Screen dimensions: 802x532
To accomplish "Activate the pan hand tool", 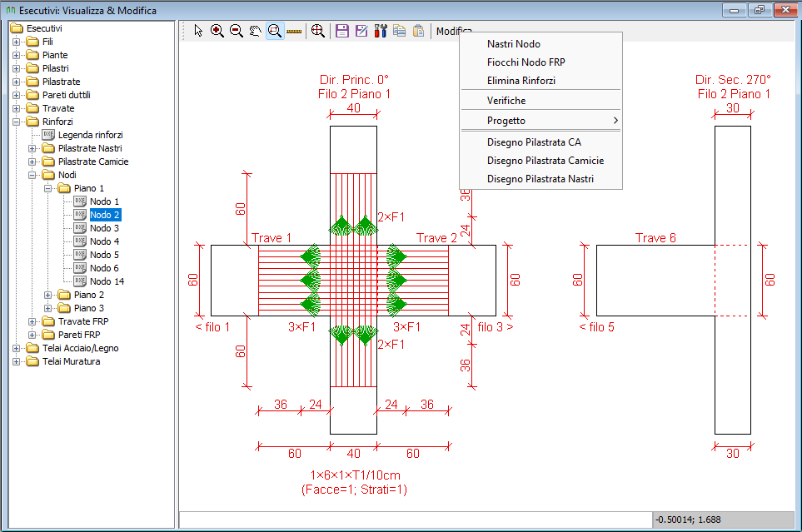I will tap(255, 31).
